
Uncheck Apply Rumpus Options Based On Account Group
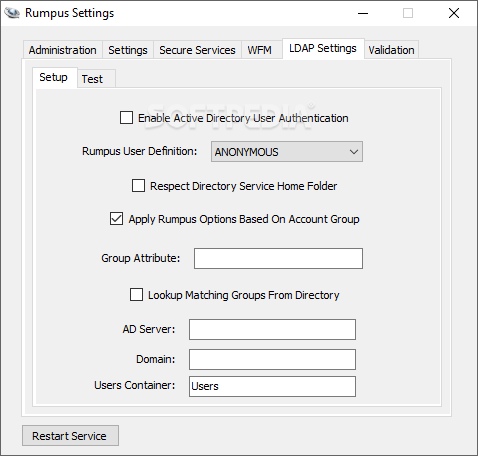[x=116, y=219]
